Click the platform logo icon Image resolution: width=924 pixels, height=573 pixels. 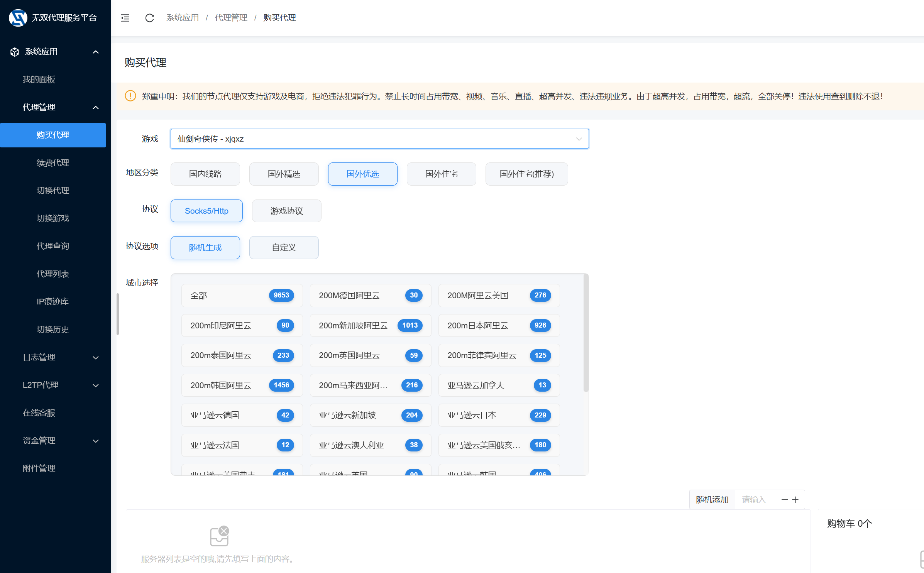click(18, 18)
